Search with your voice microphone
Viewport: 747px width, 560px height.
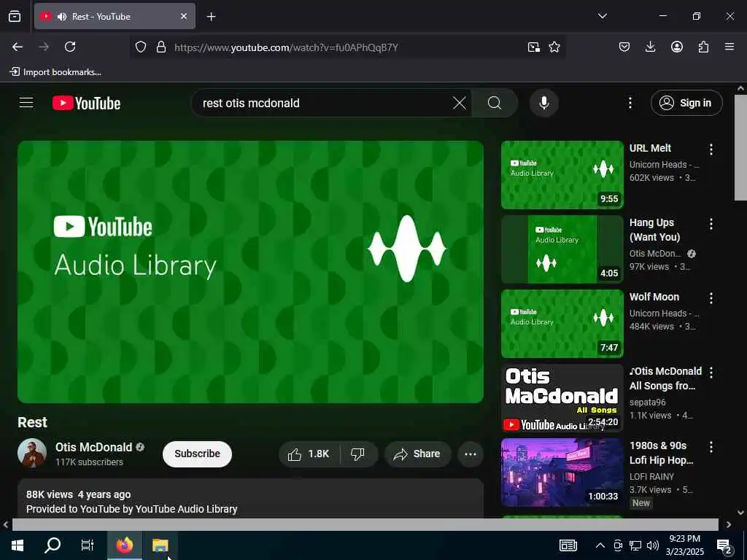(x=544, y=103)
